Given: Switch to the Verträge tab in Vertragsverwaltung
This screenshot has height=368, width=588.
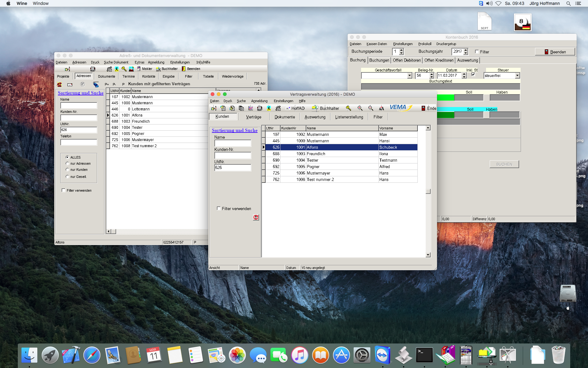Looking at the screenshot, I should tap(254, 117).
